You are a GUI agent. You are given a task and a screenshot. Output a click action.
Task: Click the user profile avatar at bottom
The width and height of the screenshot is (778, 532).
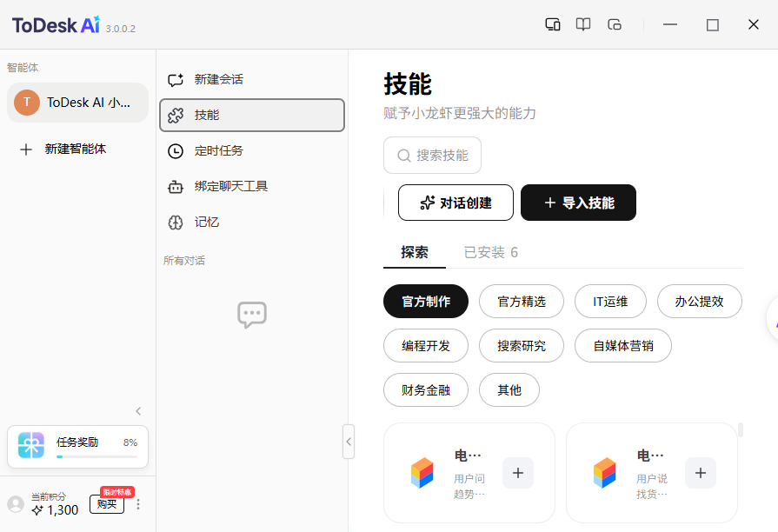[16, 504]
